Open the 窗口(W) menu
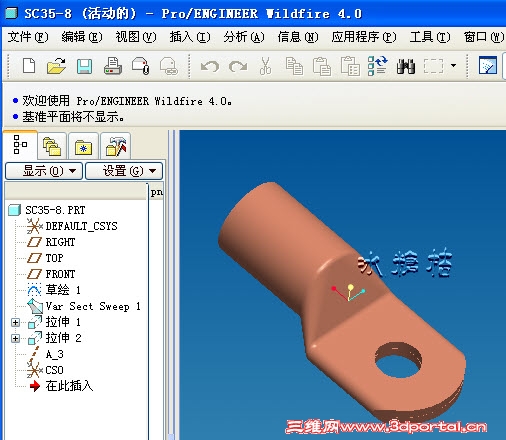This screenshot has width=506, height=440. pos(484,37)
